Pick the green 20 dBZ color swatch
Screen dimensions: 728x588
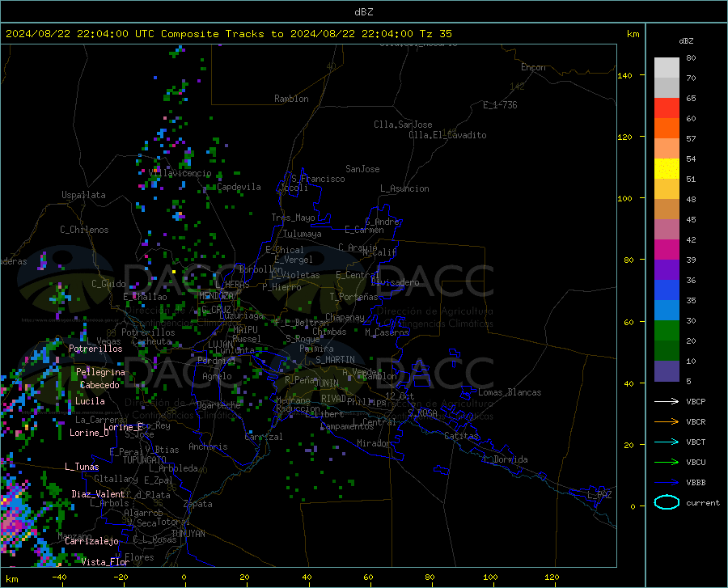pos(667,331)
